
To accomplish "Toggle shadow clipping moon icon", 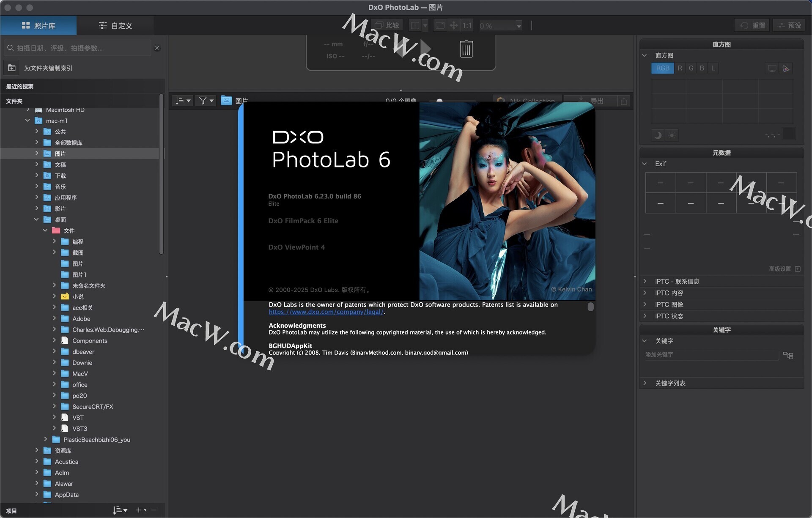I will [658, 135].
